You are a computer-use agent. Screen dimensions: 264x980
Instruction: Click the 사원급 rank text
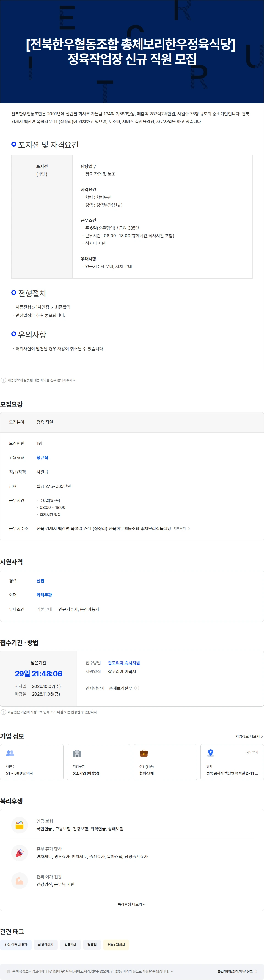click(42, 472)
